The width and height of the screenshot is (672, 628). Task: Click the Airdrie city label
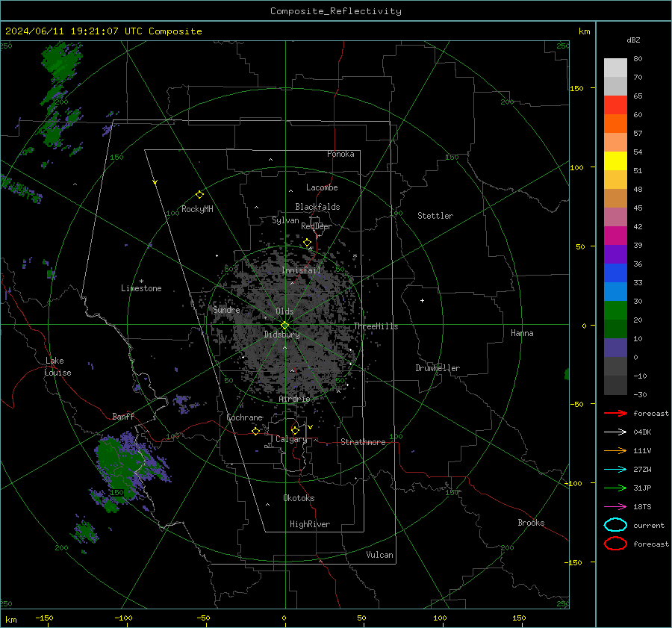point(294,399)
